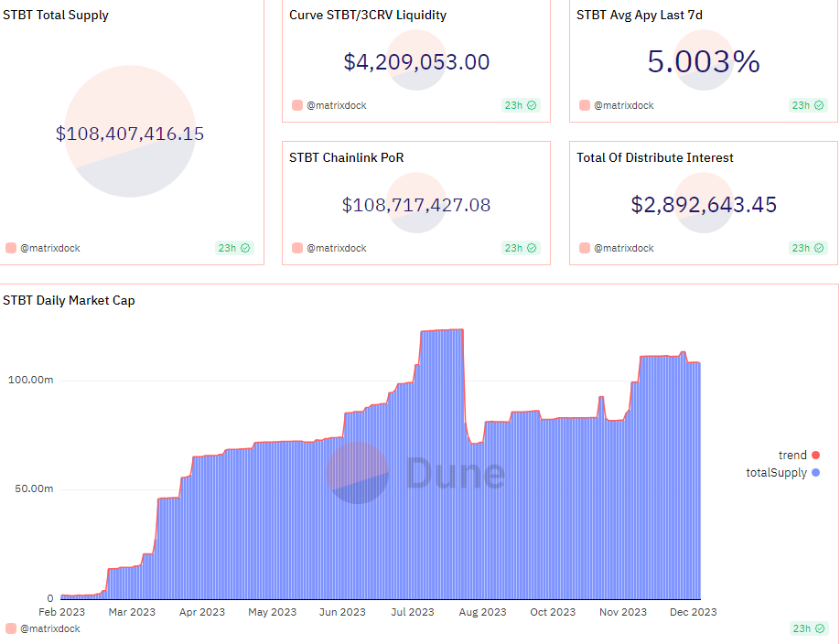Click the Dune logo watermark on the chart
840x644 pixels.
pyautogui.click(x=416, y=473)
